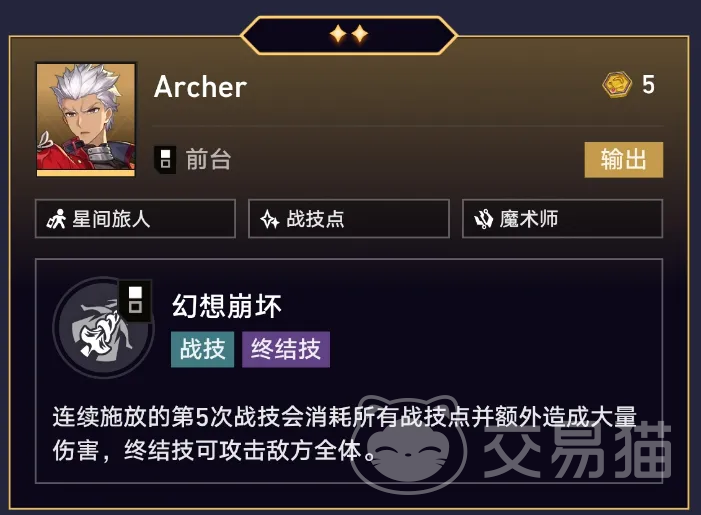Select the teal 战技 tag
The width and height of the screenshot is (701, 515).
click(x=203, y=349)
